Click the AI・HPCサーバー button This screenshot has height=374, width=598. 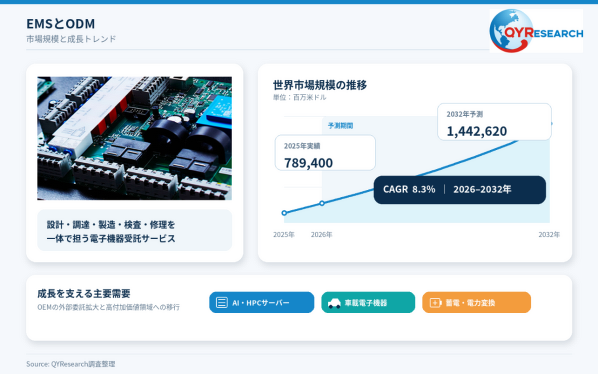point(262,302)
